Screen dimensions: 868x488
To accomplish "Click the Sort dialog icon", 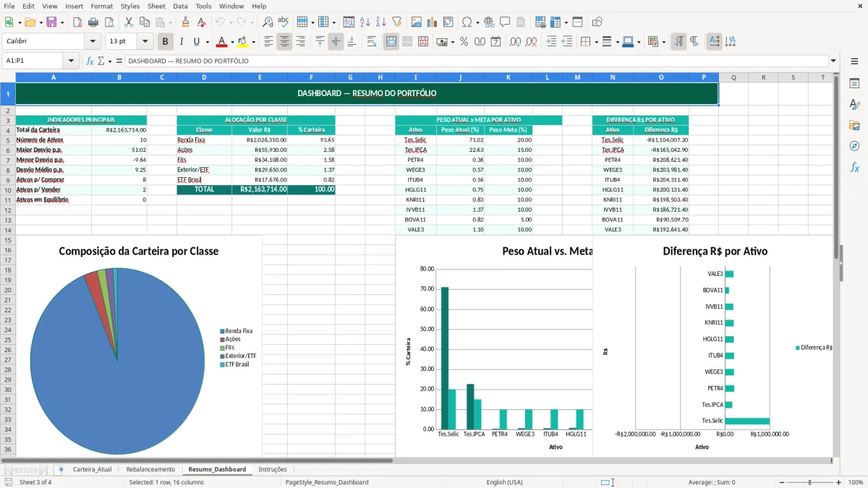I will point(349,22).
